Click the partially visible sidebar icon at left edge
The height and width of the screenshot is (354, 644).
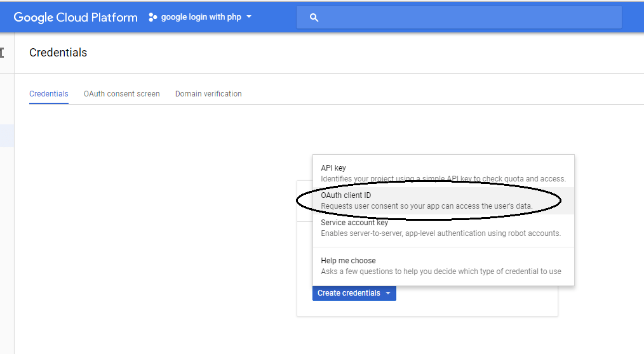pos(2,53)
